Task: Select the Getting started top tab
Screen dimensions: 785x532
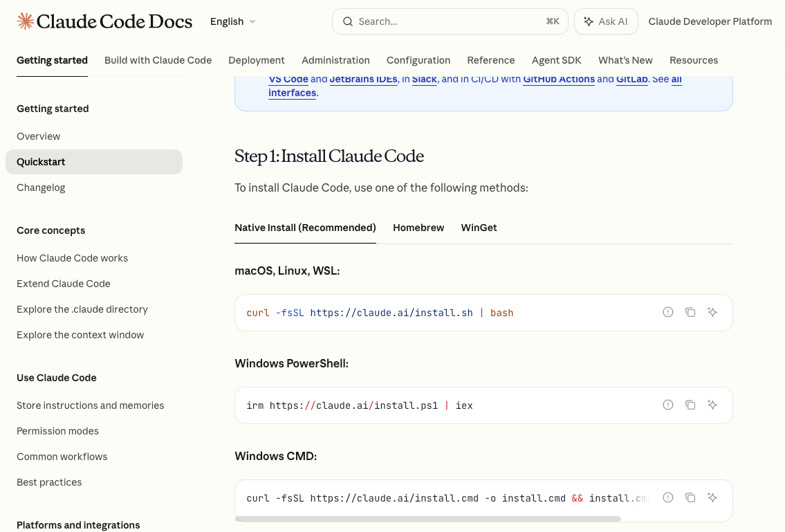Action: coord(52,60)
